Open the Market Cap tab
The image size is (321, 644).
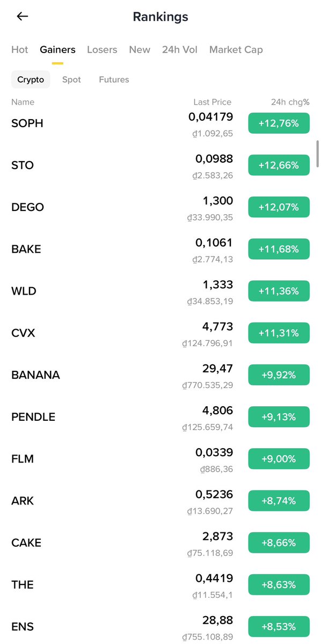click(x=236, y=49)
